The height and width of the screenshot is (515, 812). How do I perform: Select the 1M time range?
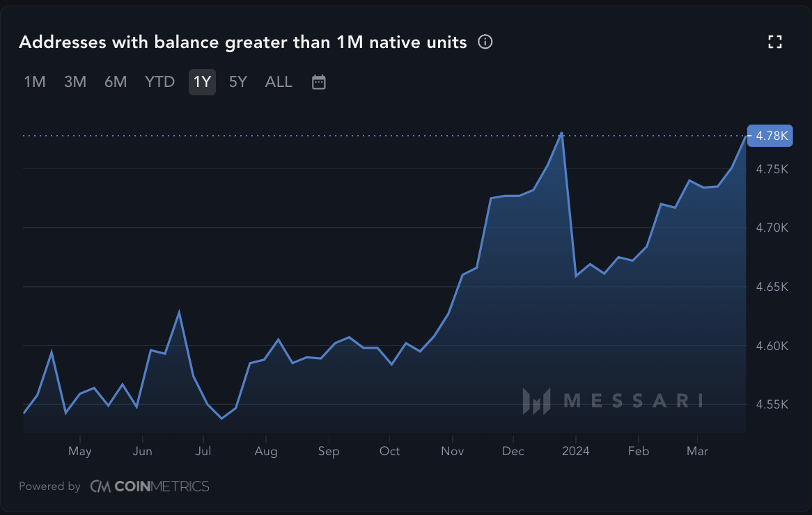[x=35, y=82]
